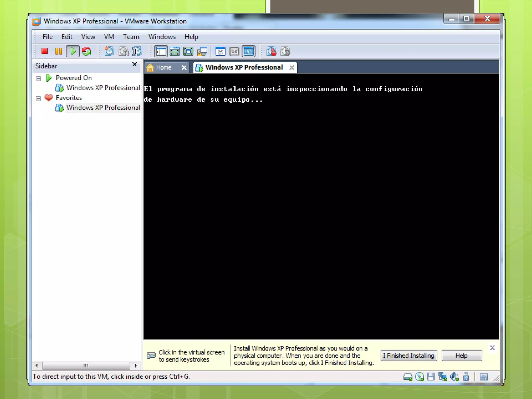Click the sound card status icon
Screen dimensions: 532x399
click(454, 377)
